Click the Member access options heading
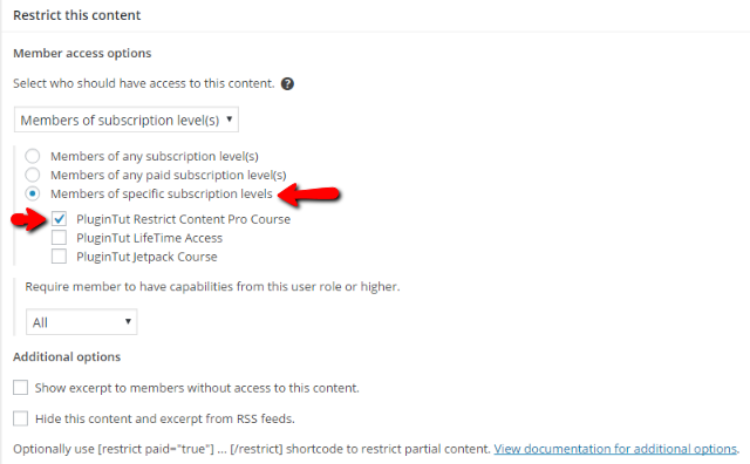The width and height of the screenshot is (750, 464). [82, 53]
